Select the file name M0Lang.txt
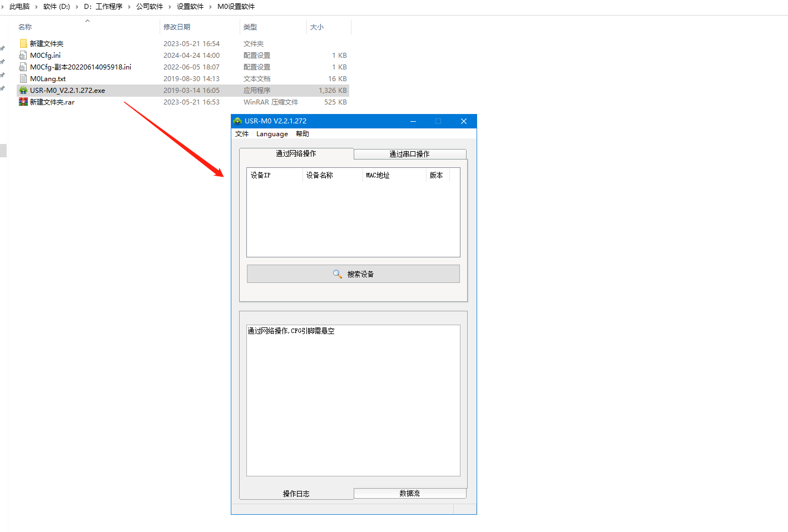 coord(48,78)
